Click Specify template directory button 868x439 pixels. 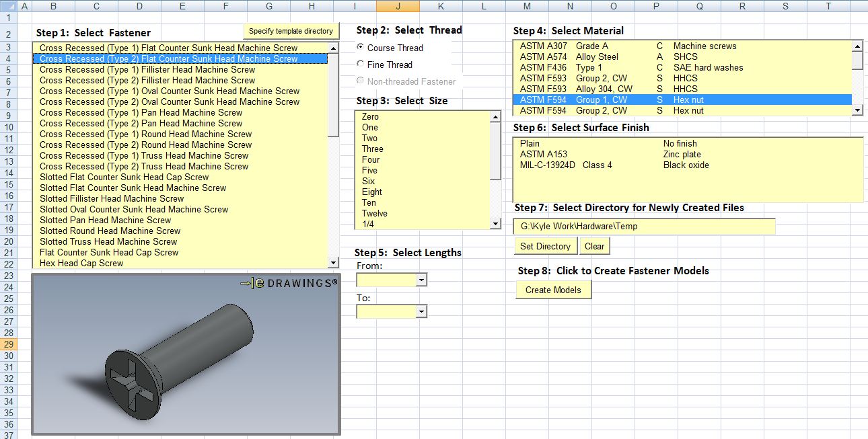pyautogui.click(x=291, y=31)
